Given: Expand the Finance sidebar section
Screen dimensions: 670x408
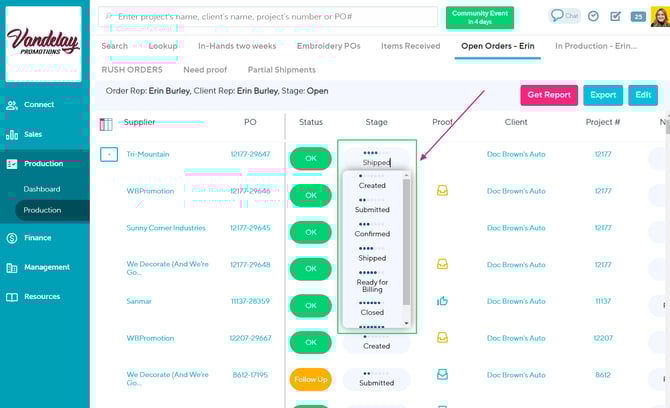Looking at the screenshot, I should [37, 238].
